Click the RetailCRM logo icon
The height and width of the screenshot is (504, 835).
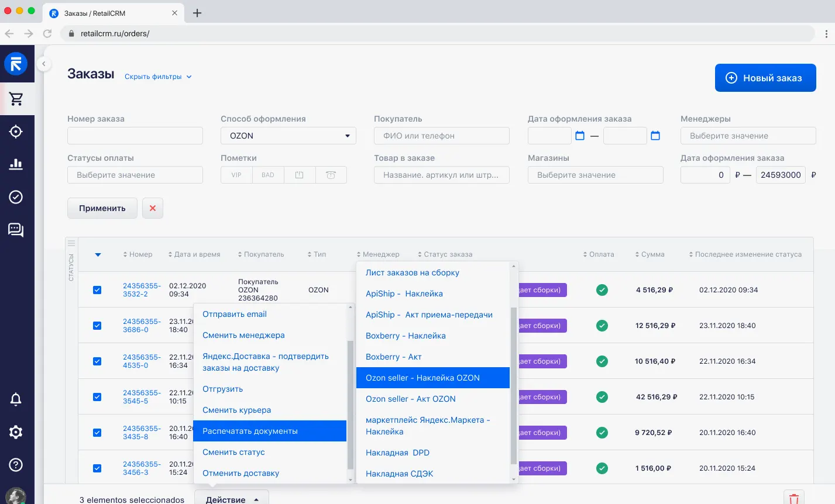(x=16, y=64)
